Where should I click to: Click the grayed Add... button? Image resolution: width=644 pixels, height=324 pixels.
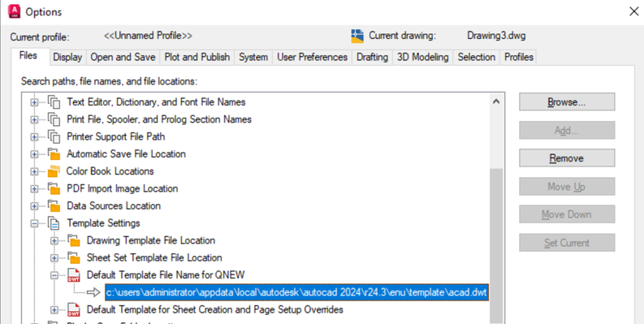tap(567, 130)
